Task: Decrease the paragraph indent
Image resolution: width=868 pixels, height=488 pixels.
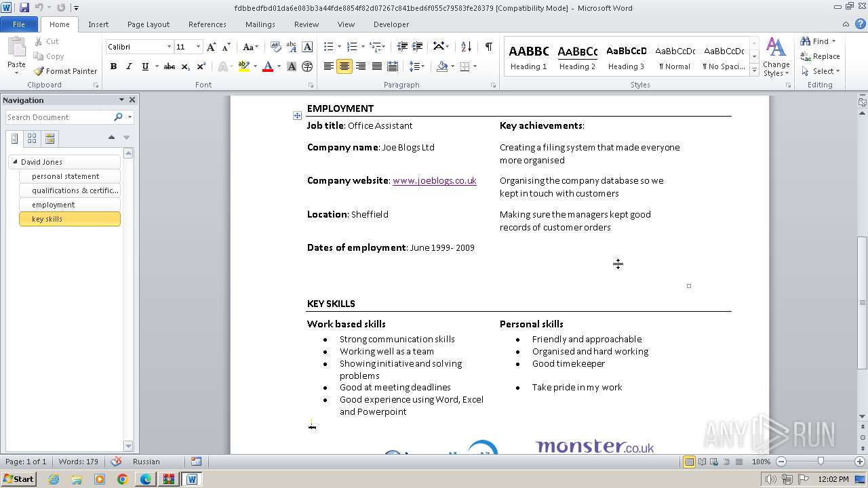Action: (x=402, y=46)
